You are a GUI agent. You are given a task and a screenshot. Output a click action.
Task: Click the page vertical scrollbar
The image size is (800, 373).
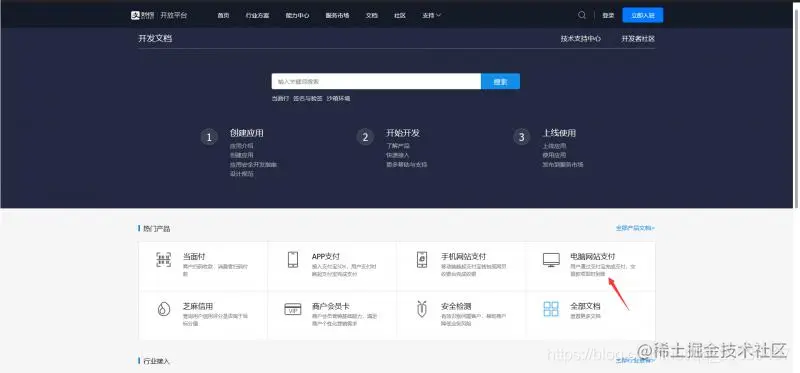pyautogui.click(x=797, y=105)
